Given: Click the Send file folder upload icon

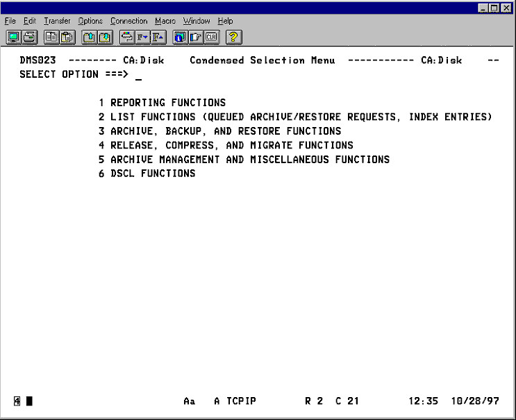Looking at the screenshot, I should tap(89, 37).
